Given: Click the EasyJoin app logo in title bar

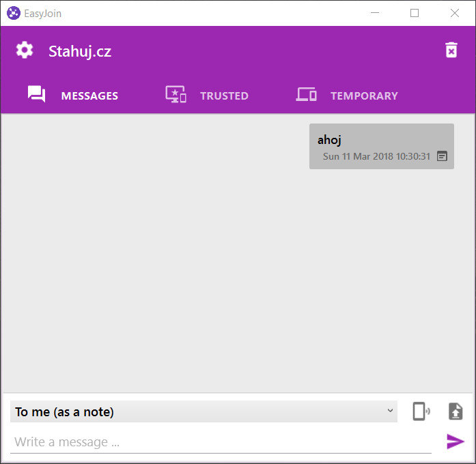Looking at the screenshot, I should tap(14, 13).
